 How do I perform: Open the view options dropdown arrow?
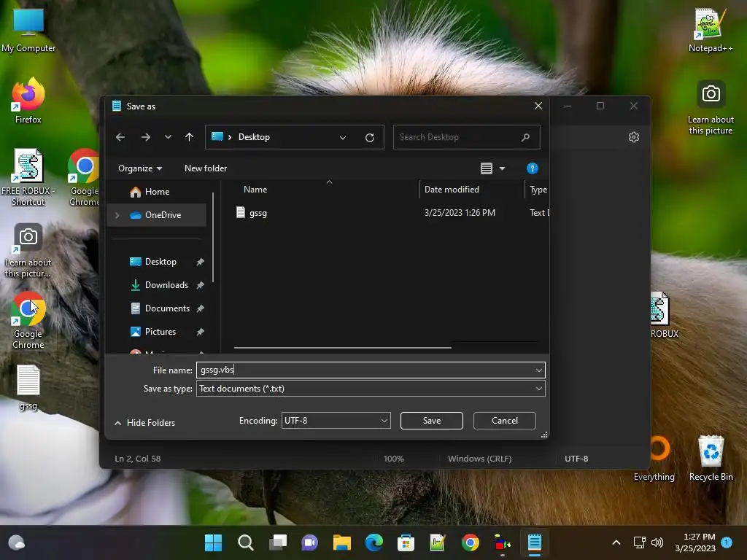502,168
